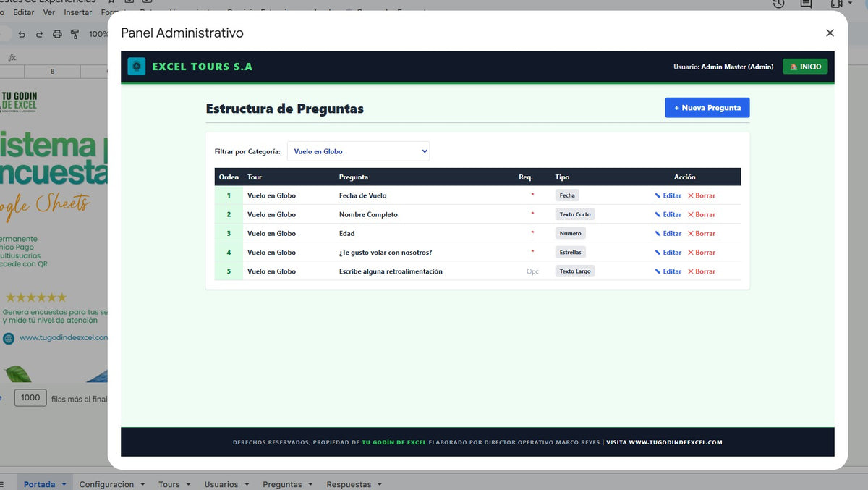Delete the ¿Te gusto volar con nosotros? question
This screenshot has height=490, width=868.
coord(702,252)
